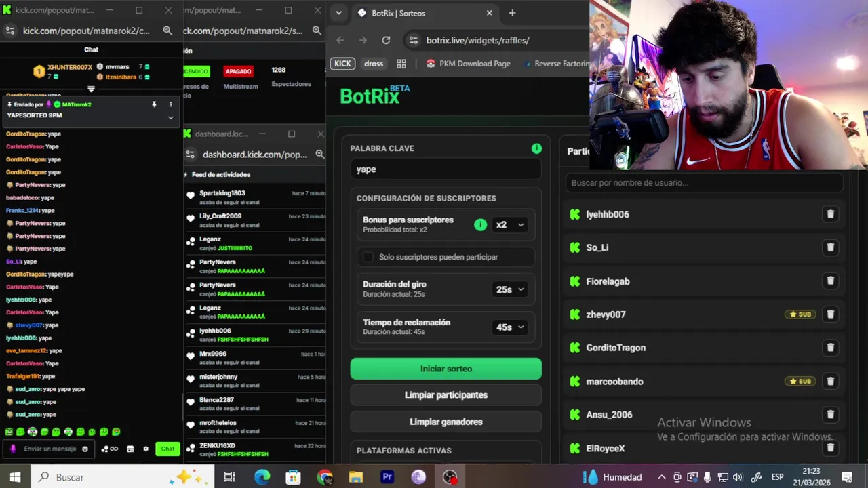The width and height of the screenshot is (868, 488).
Task: Delete participant lyehhb006 with its trash icon
Action: [830, 214]
